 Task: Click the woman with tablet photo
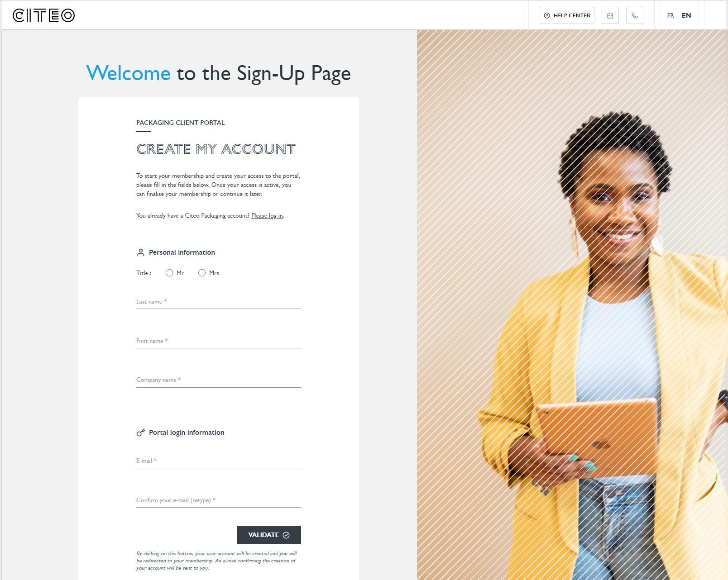(572, 305)
